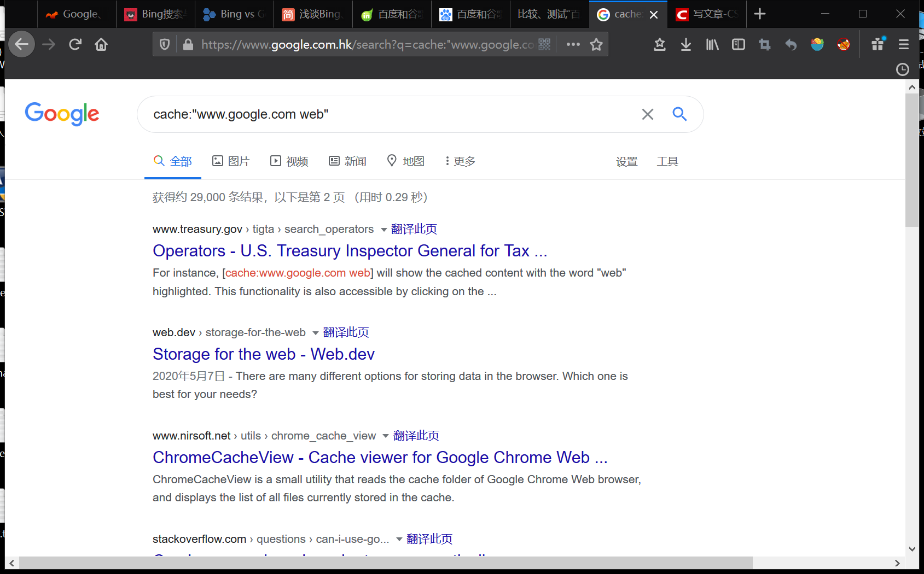Bookmark this page with the address bar star
Viewport: 924px width, 574px height.
[596, 44]
